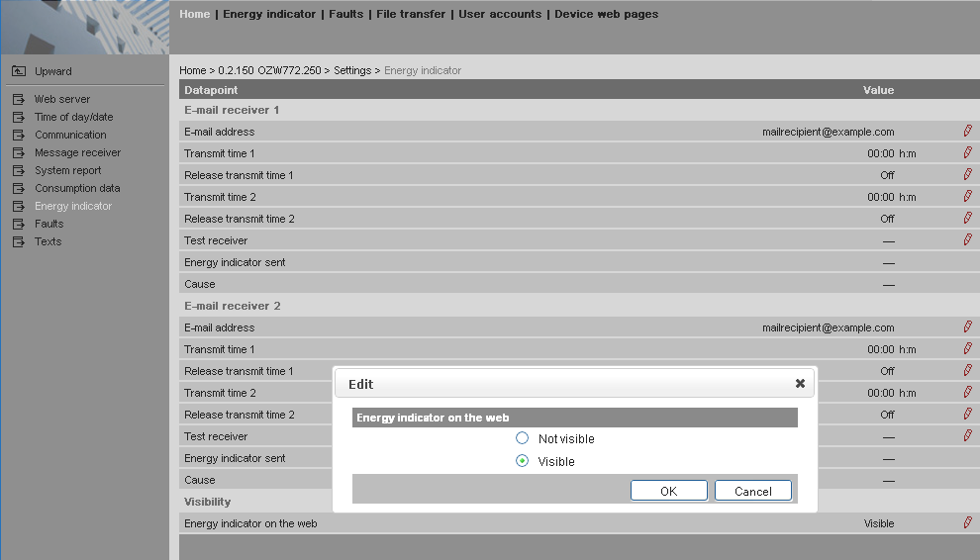Open Faults in the top menu
This screenshot has height=560, width=980.
pyautogui.click(x=346, y=14)
